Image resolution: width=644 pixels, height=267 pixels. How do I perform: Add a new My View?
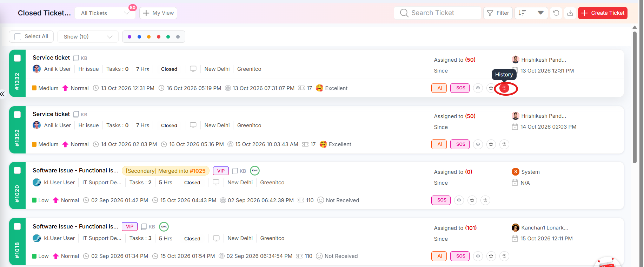coord(158,13)
